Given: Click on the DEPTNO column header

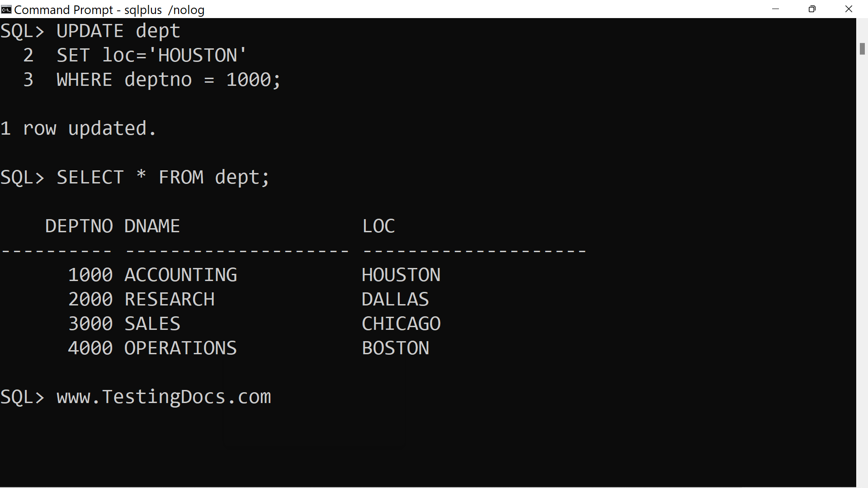Looking at the screenshot, I should click(x=77, y=226).
